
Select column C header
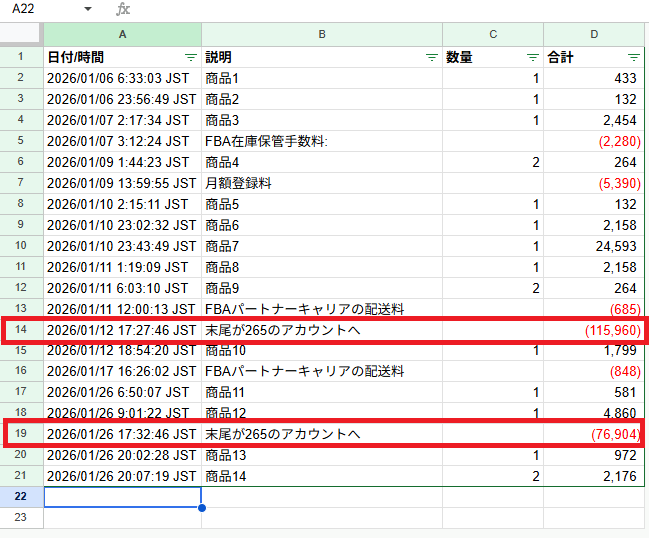(493, 35)
